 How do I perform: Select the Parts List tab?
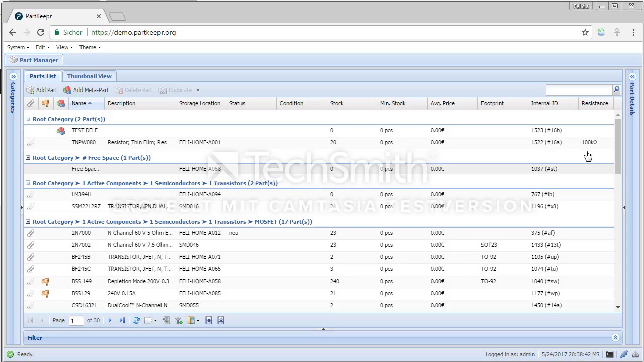(x=43, y=76)
